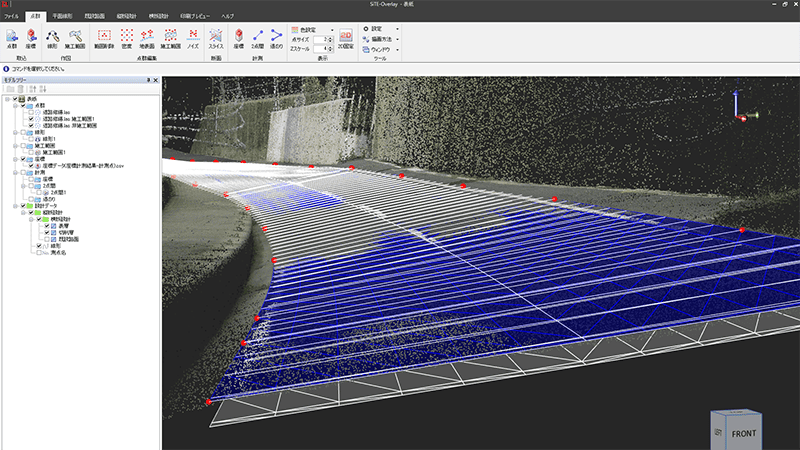800x450 pixels.
Task: Click the FRONT face of view cube
Action: coord(743,433)
